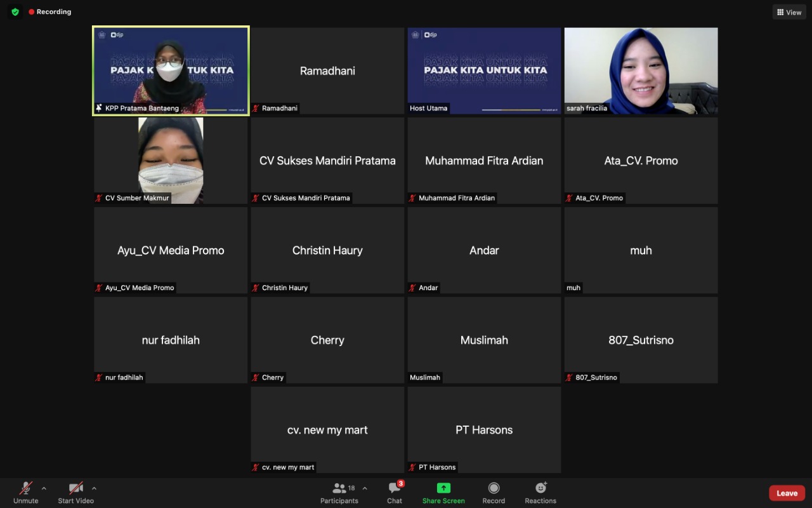Unmute the microphone
The width and height of the screenshot is (812, 508).
click(26, 492)
